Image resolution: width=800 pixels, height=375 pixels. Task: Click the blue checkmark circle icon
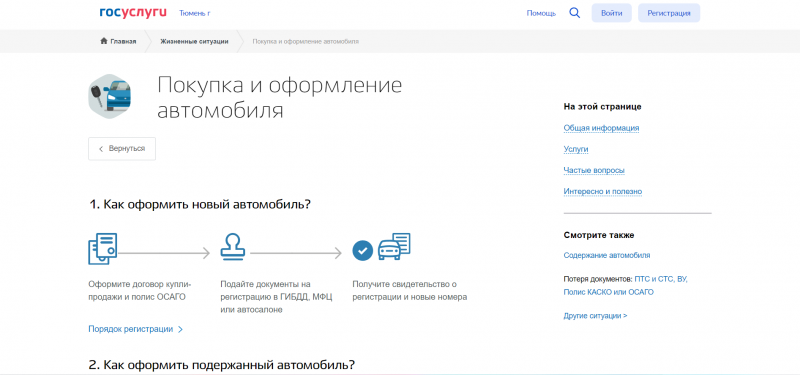363,251
